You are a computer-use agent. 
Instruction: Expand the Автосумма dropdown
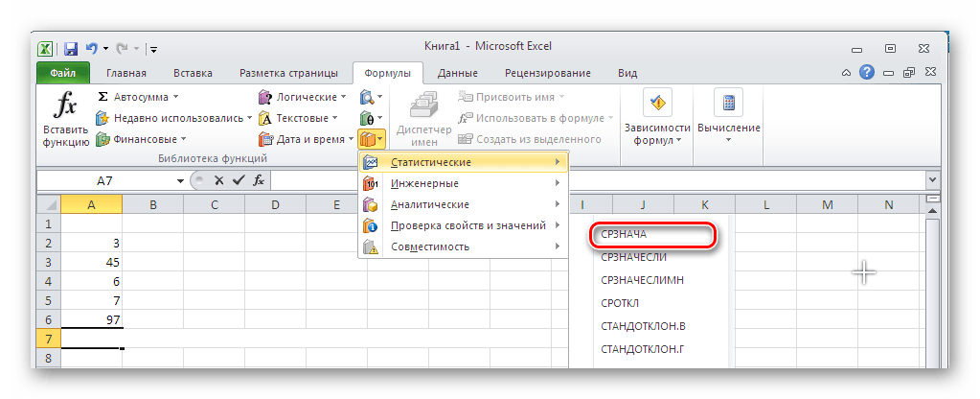(x=175, y=97)
